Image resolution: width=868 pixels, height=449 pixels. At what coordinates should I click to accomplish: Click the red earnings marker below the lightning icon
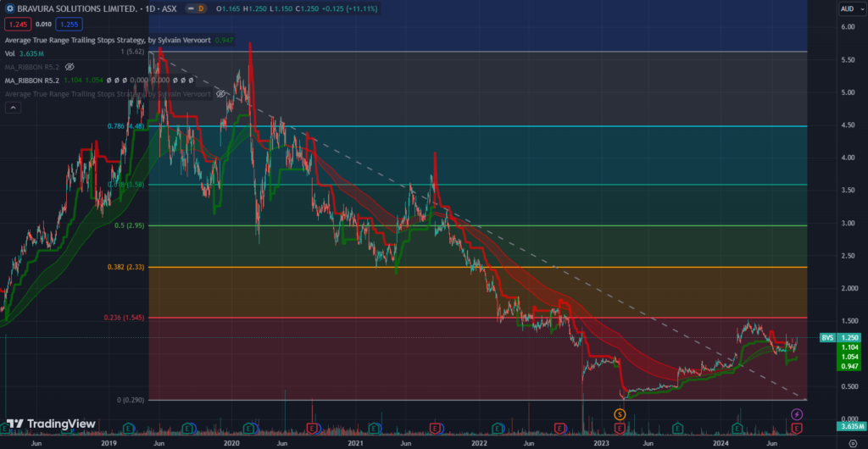(x=797, y=428)
